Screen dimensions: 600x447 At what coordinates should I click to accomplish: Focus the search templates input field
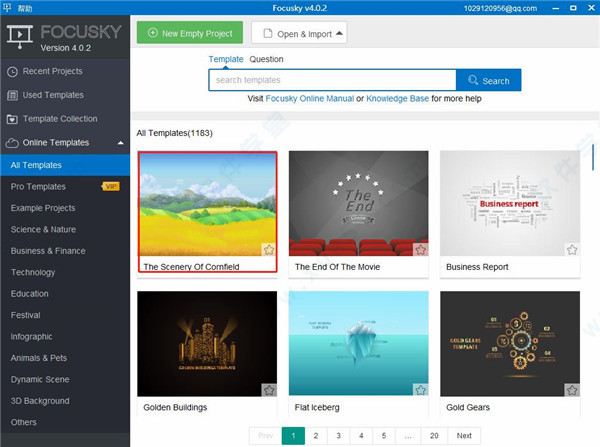332,80
